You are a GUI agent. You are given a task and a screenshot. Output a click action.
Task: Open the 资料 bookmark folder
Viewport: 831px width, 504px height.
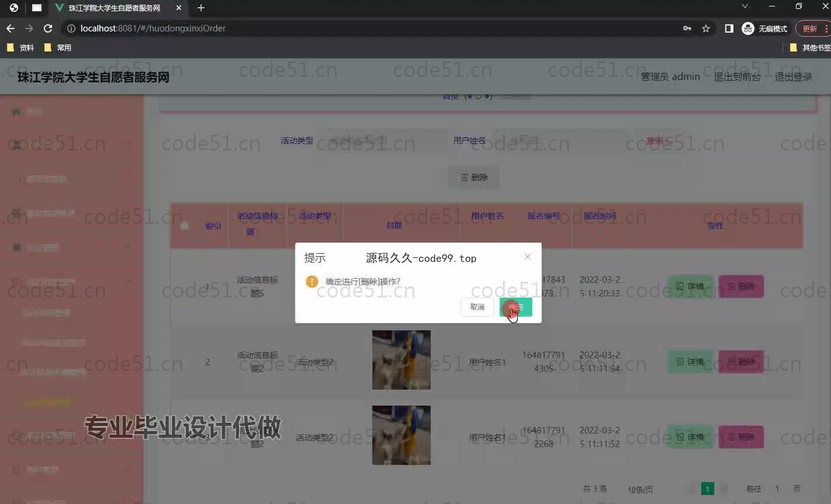tap(20, 48)
